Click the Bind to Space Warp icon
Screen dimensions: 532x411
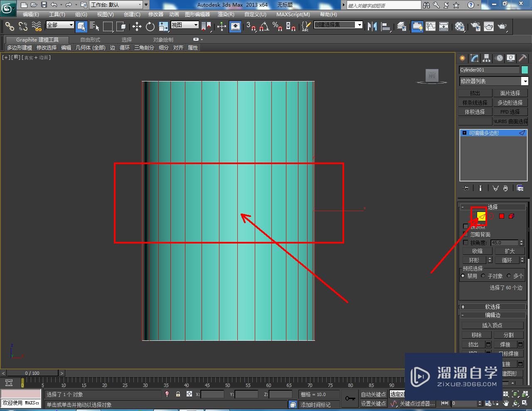(37, 27)
